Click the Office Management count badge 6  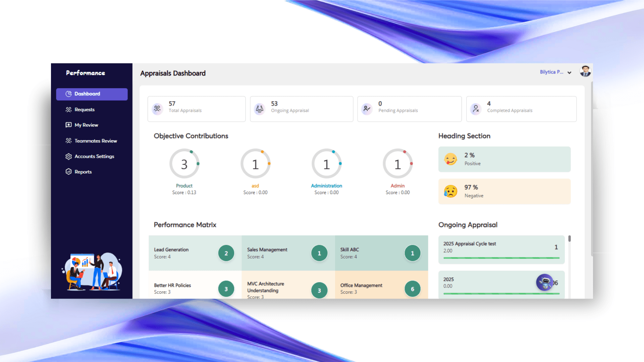click(412, 289)
